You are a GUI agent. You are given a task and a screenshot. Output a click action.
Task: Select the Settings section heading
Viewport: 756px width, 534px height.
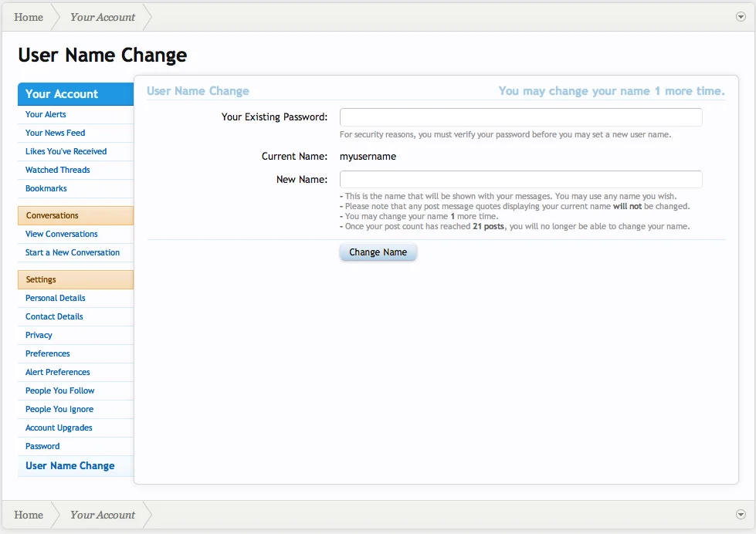pyautogui.click(x=76, y=279)
